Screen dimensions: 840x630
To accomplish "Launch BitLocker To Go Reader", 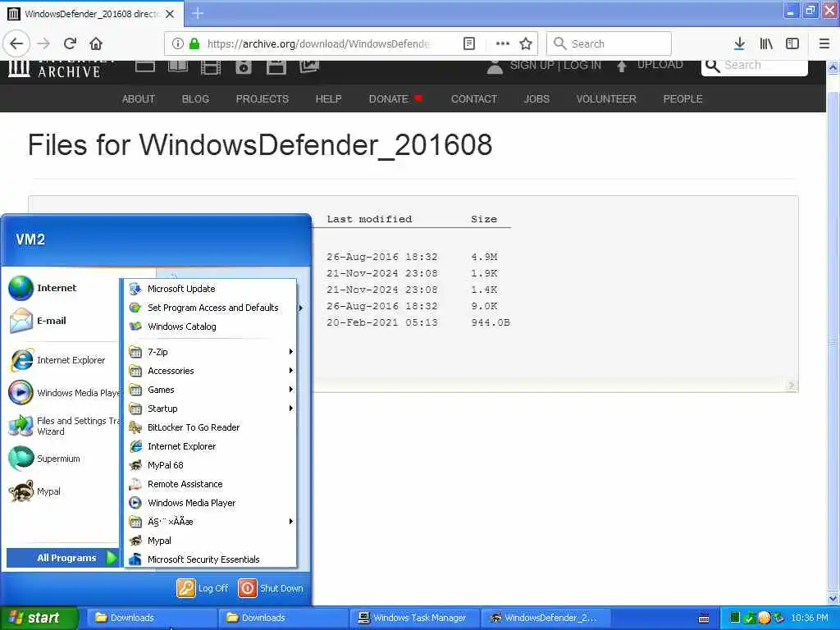I will pyautogui.click(x=211, y=427).
